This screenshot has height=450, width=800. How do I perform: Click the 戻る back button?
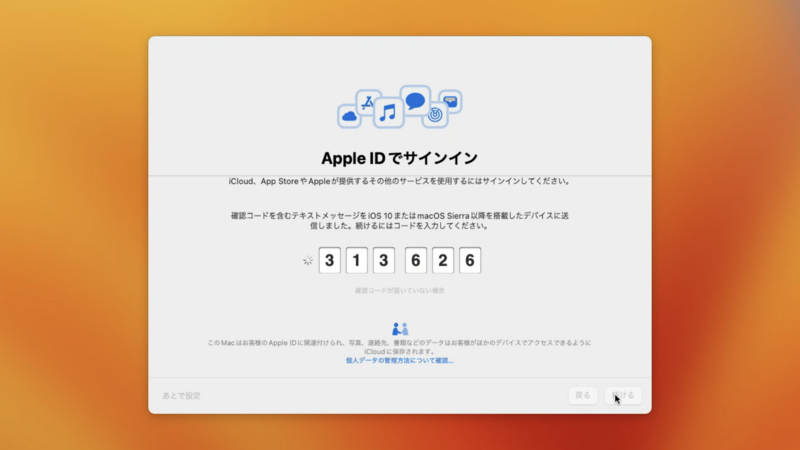click(x=583, y=395)
